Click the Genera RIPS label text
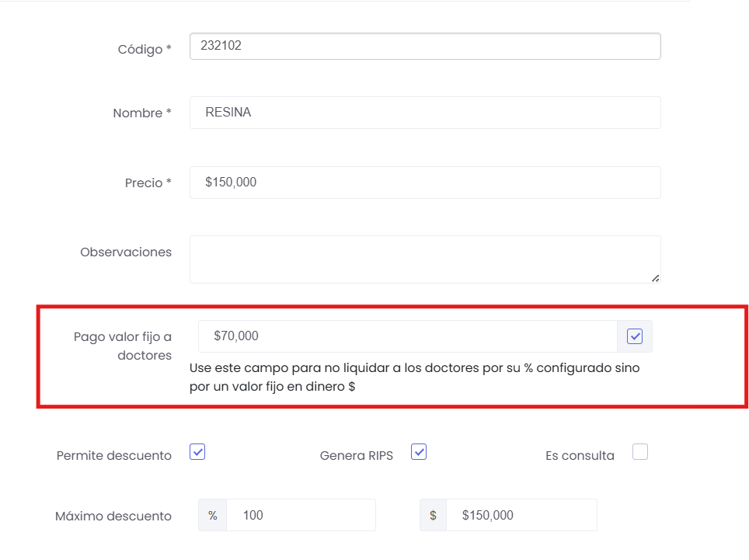 tap(356, 456)
